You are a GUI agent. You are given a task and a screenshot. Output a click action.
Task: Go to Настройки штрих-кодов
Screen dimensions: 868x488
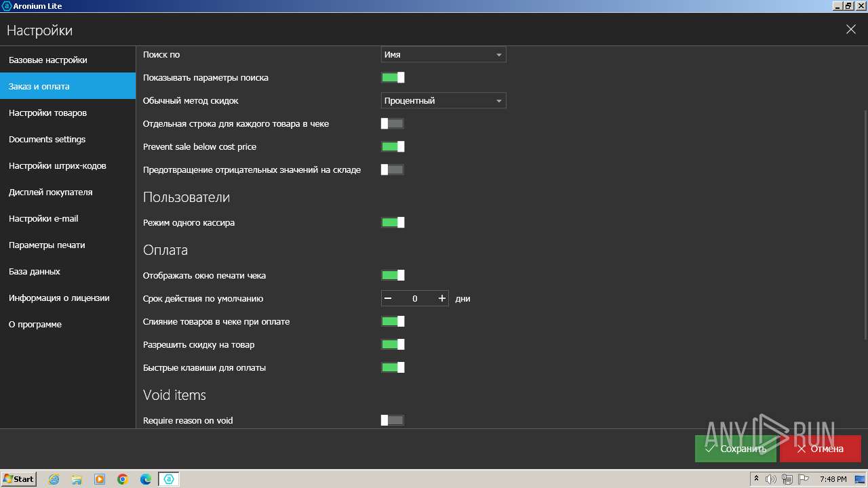point(68,165)
